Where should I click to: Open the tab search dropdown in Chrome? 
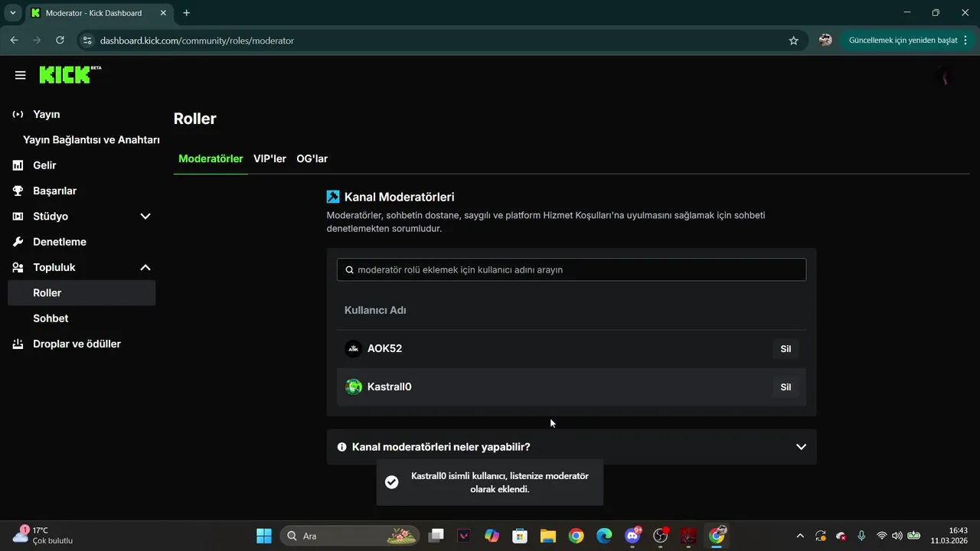13,13
